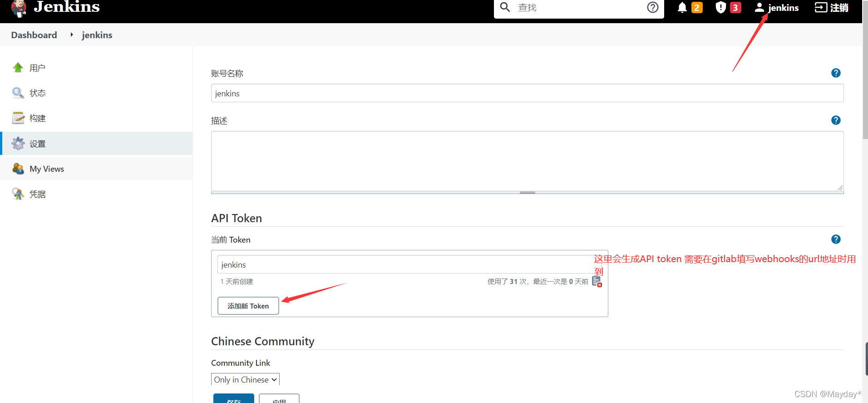The height and width of the screenshot is (403, 868).
Task: Open the security warnings shield icon
Action: (720, 7)
